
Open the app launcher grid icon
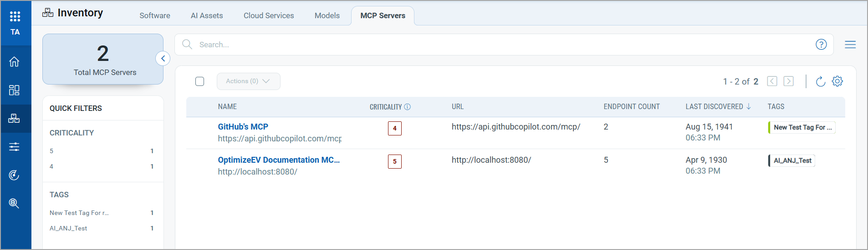coord(15,16)
